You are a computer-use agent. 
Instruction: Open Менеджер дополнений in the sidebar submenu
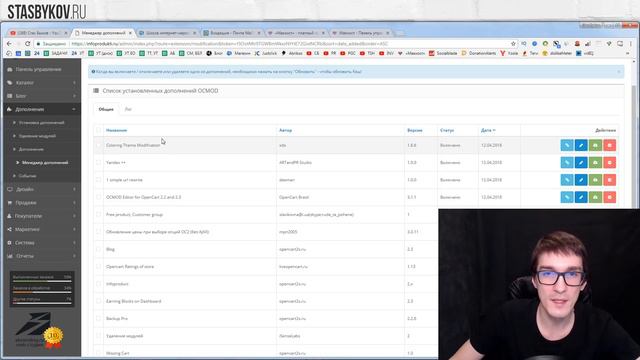[x=45, y=162]
